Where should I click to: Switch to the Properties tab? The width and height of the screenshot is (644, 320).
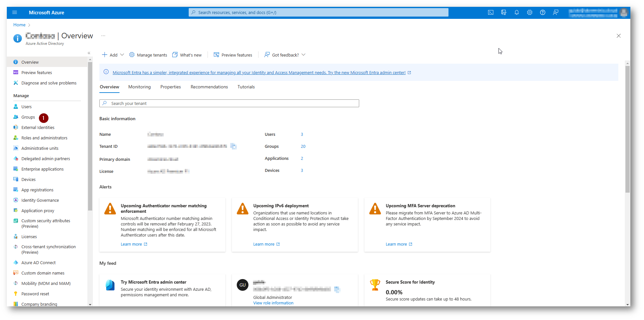170,87
